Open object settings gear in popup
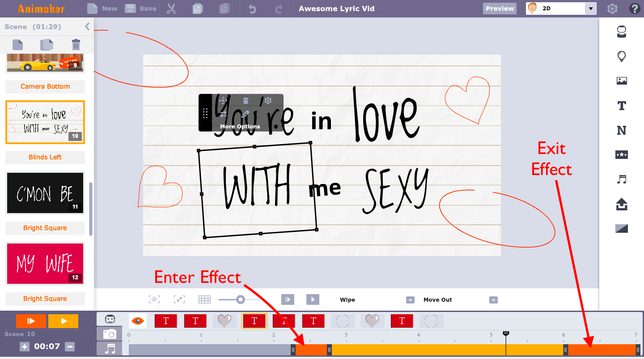The image size is (644, 359). [x=268, y=101]
